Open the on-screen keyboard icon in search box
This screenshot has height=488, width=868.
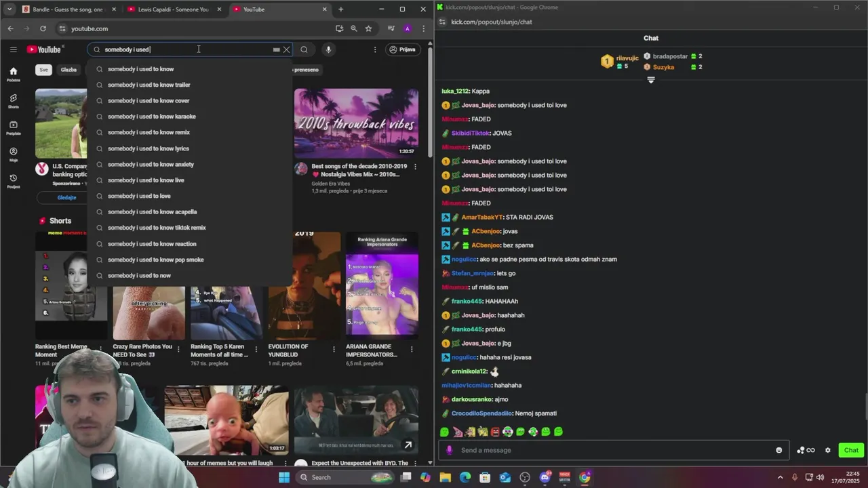(x=276, y=49)
